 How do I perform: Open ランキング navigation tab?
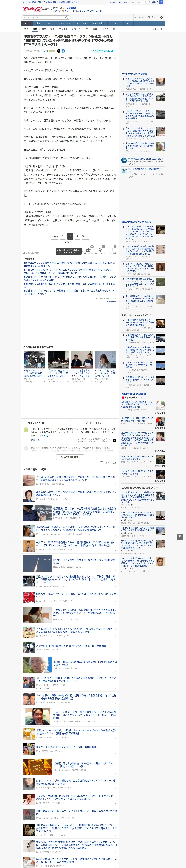[115, 24]
